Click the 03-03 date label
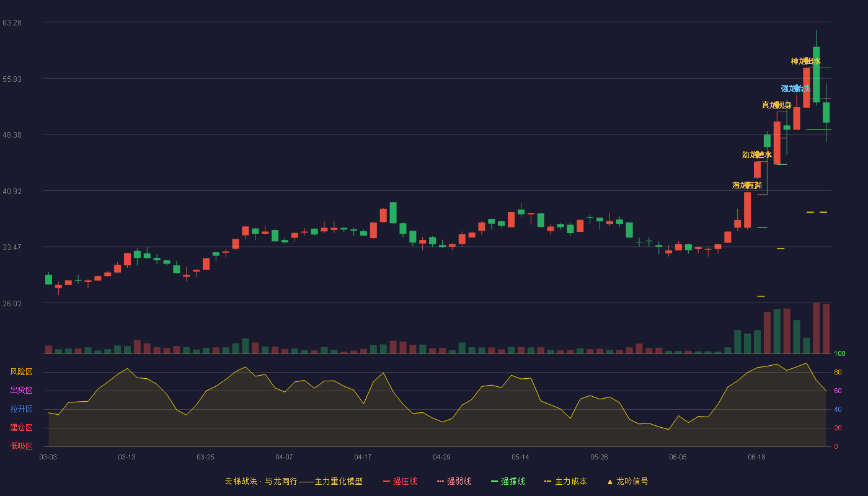 coord(48,457)
